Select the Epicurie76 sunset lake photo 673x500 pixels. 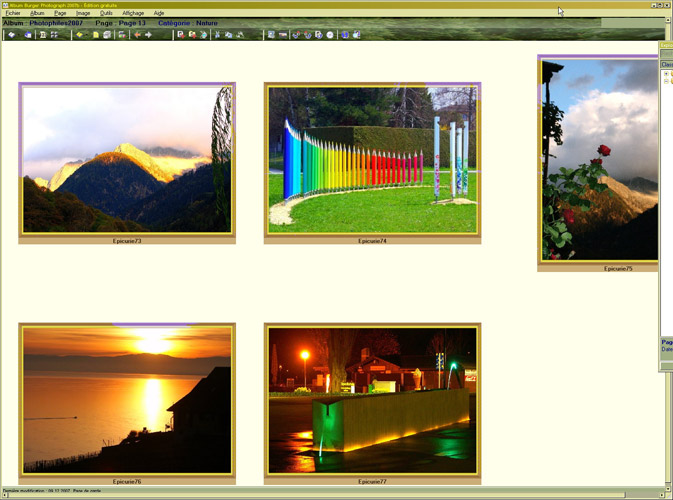[127, 399]
